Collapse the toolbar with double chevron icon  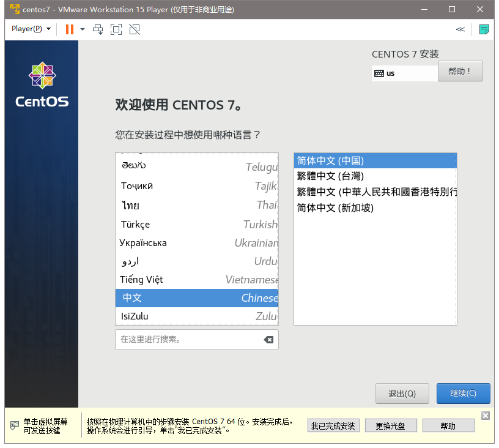460,29
